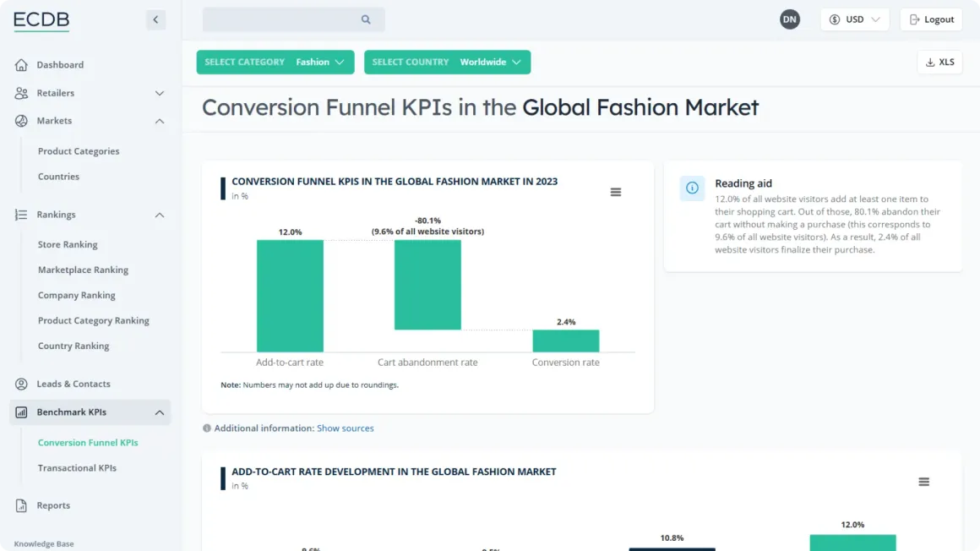980x551 pixels.
Task: Open Country Ranking
Action: (73, 346)
